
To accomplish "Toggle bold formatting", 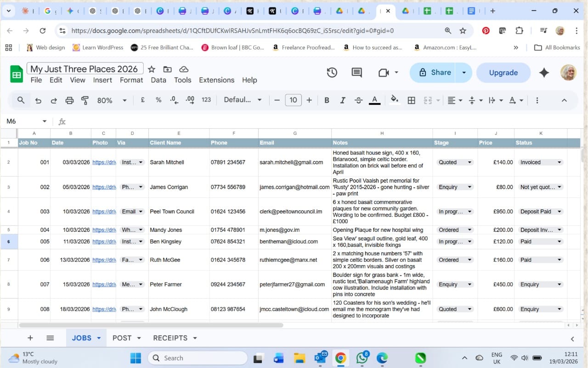I will click(327, 100).
